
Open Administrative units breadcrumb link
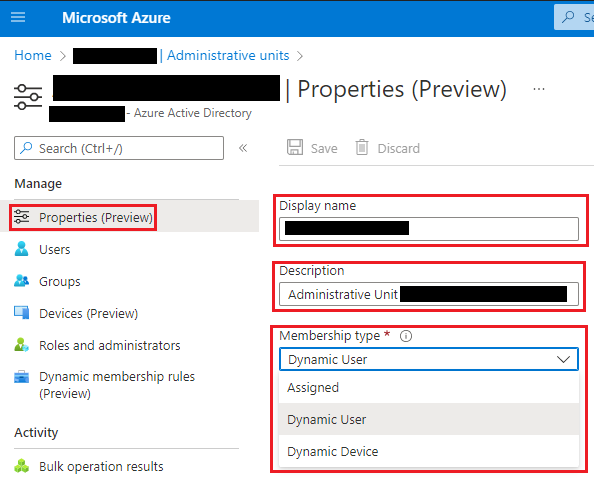coord(228,56)
